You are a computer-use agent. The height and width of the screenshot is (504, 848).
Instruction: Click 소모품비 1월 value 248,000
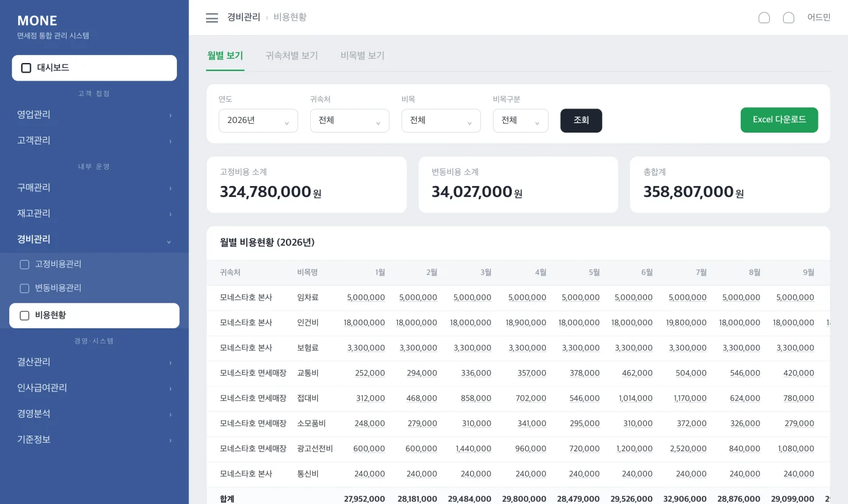[x=369, y=424]
